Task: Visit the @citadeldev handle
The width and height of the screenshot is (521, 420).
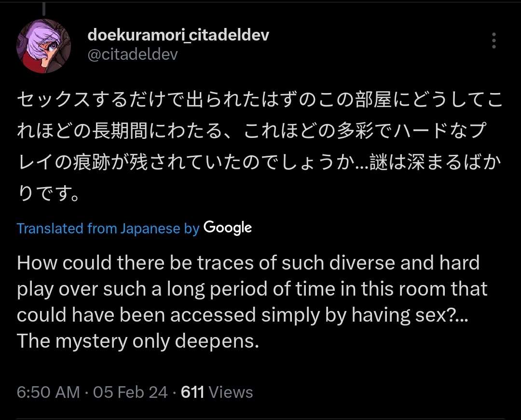Action: coord(133,54)
